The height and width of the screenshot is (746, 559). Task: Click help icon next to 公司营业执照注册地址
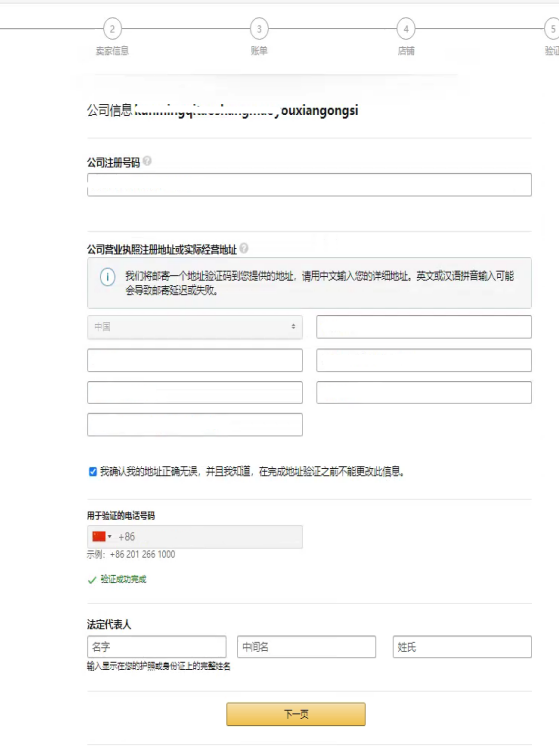point(244,248)
